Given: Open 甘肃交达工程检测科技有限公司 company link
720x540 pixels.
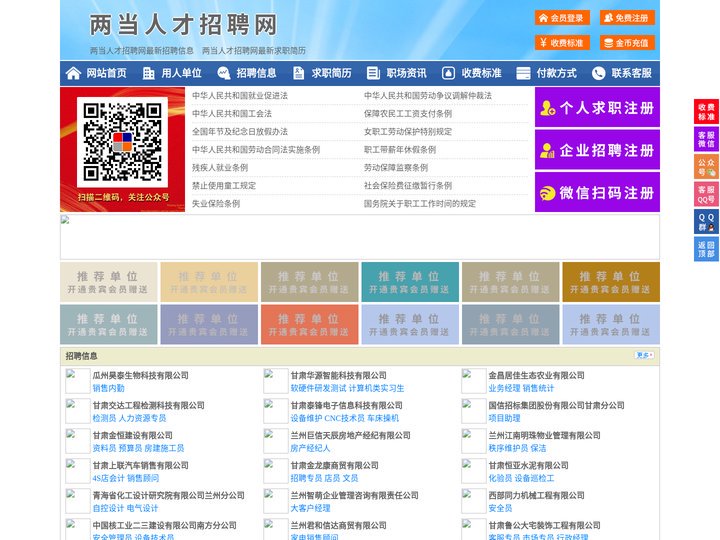Looking at the screenshot, I should point(148,405).
